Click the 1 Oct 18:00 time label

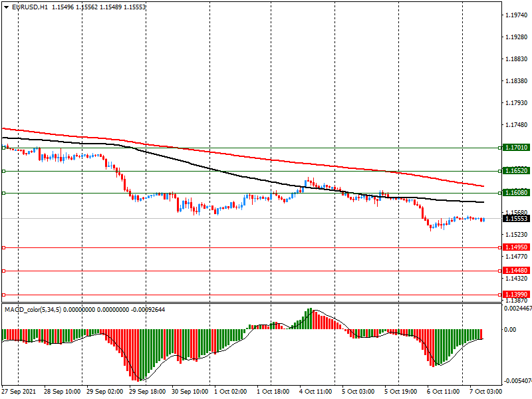(273, 392)
